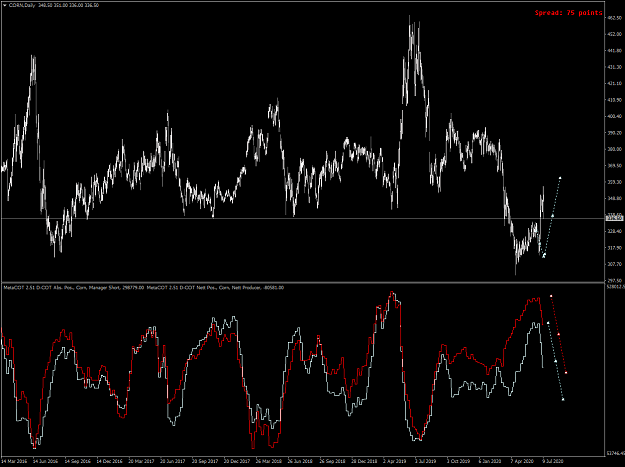Click the 3 Oct 2019 date label
The image size is (625, 467).
459,461
